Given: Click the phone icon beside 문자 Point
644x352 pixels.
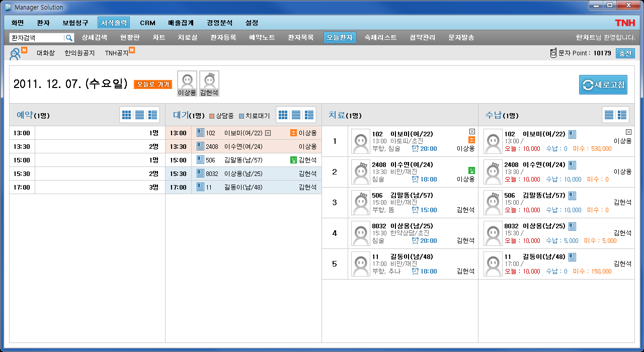Looking at the screenshot, I should [553, 53].
